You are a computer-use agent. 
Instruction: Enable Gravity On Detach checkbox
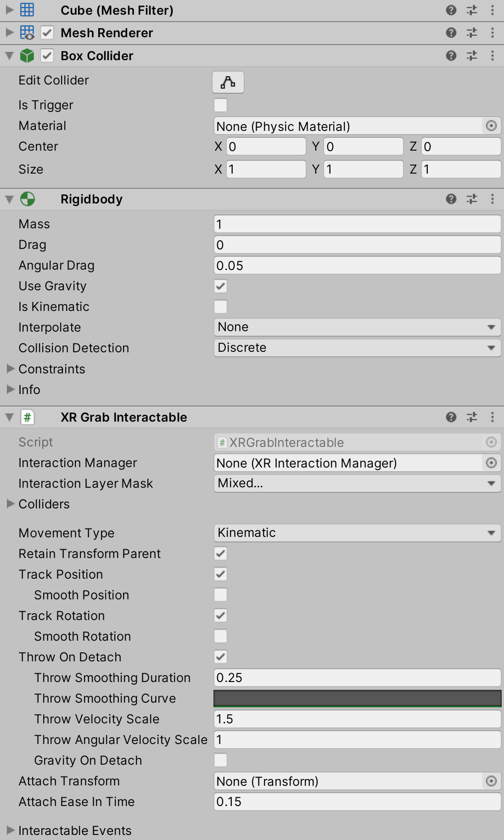tap(221, 760)
